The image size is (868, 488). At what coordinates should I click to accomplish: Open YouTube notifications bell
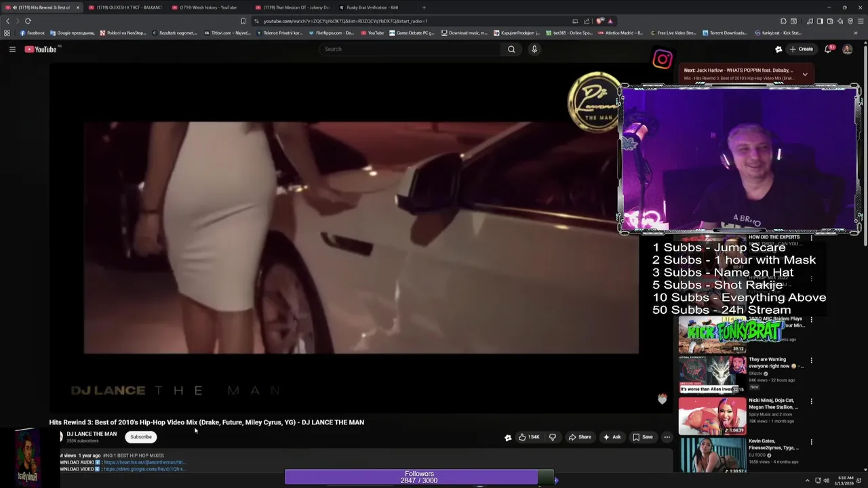pyautogui.click(x=828, y=49)
